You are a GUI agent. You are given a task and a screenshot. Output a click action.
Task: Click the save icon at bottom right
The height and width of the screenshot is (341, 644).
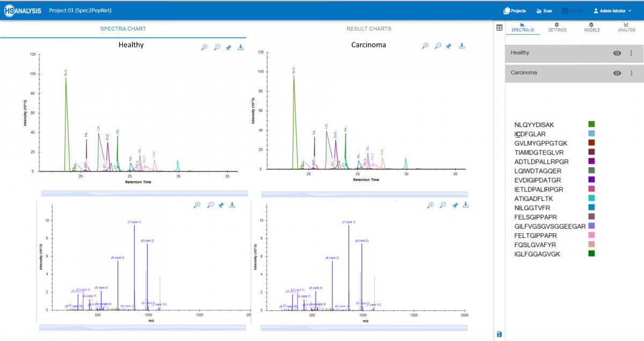499,335
